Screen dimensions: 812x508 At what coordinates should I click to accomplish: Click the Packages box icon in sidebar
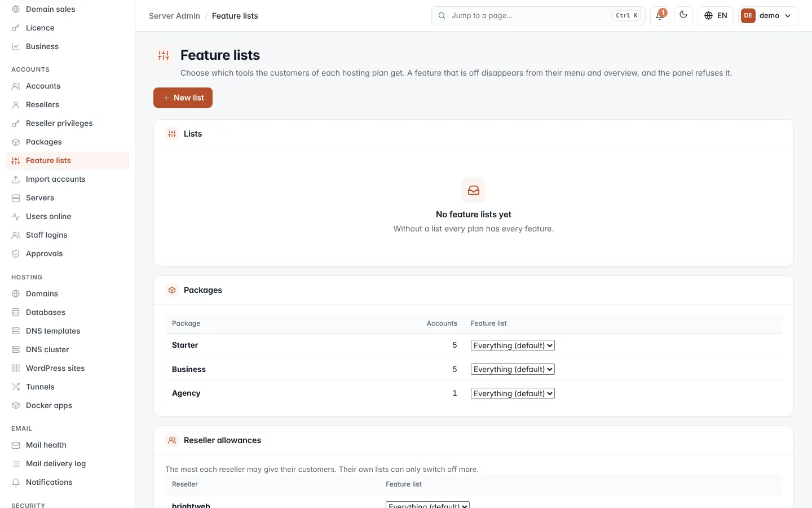pyautogui.click(x=16, y=142)
